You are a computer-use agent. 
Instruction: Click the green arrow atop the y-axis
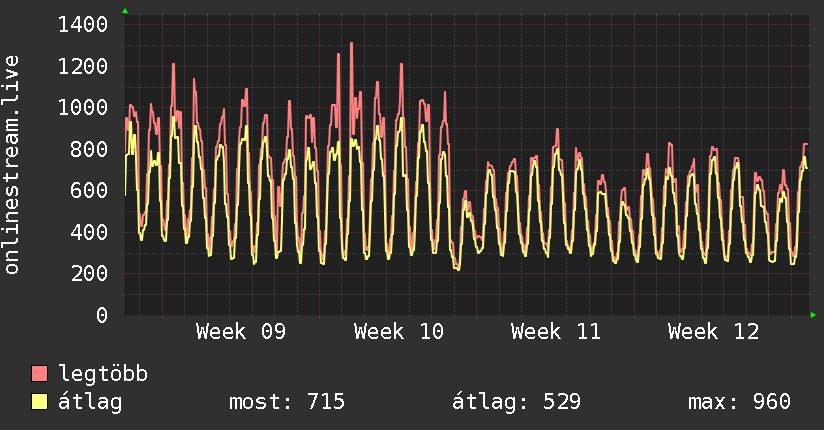[125, 11]
